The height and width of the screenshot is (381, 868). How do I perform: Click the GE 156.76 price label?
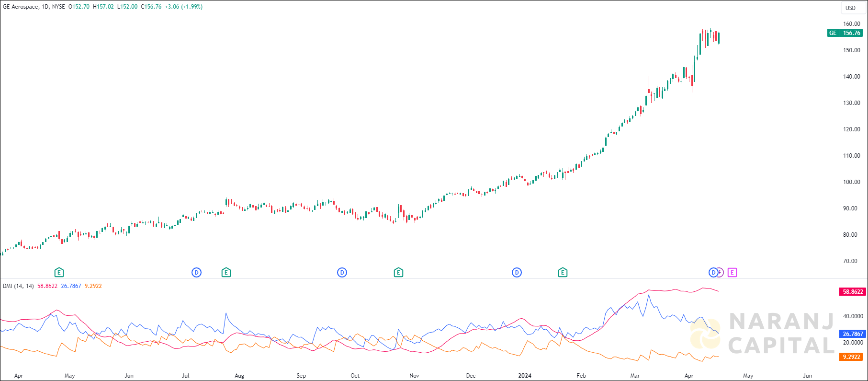(845, 33)
